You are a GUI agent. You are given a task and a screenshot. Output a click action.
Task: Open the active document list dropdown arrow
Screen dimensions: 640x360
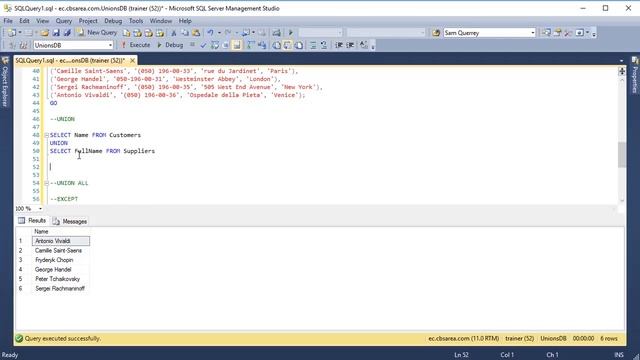pyautogui.click(x=621, y=60)
